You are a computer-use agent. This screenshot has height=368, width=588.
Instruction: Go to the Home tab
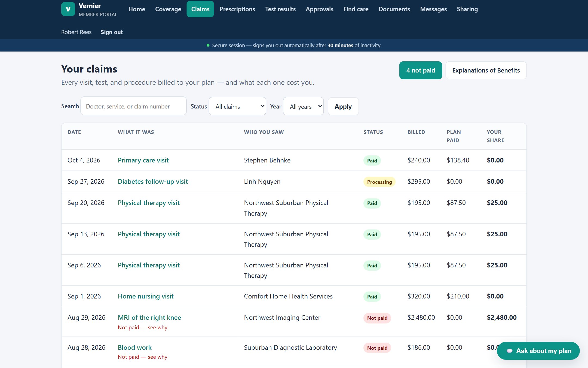click(137, 9)
